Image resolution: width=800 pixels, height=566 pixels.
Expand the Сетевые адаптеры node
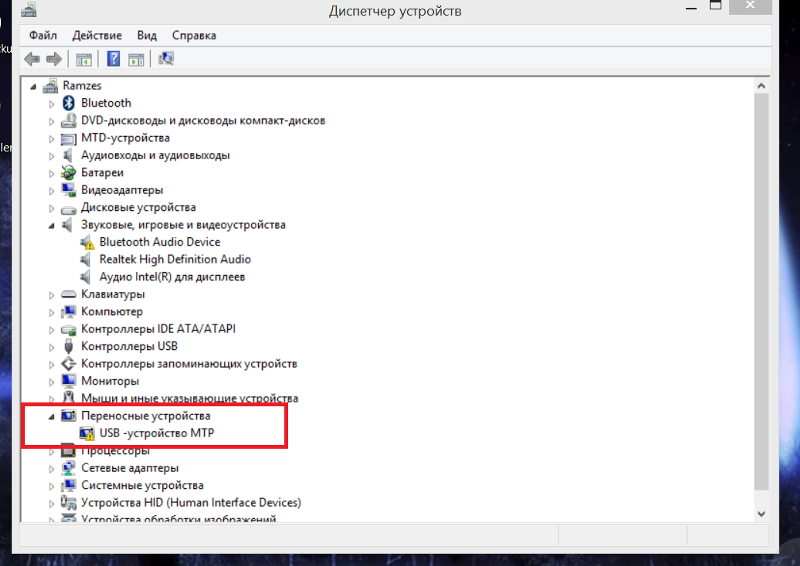52,469
